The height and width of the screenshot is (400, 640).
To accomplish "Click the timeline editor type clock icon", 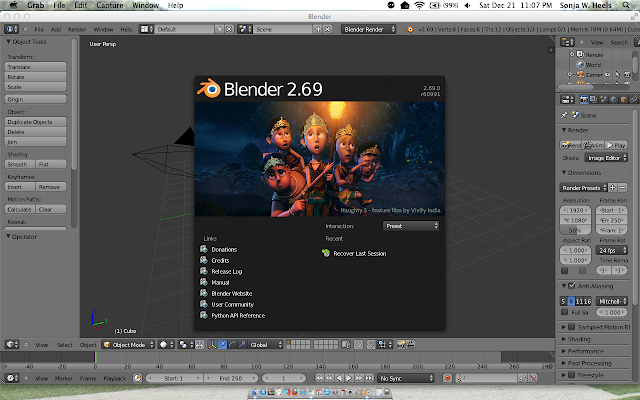I will point(12,378).
